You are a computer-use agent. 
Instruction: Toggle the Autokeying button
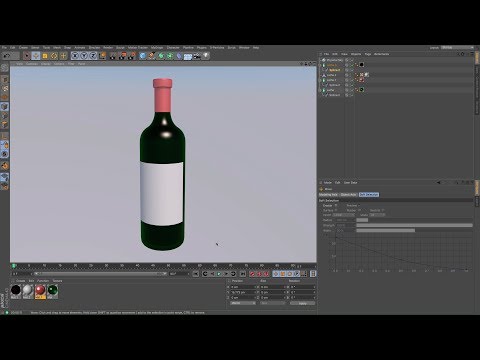click(x=259, y=274)
